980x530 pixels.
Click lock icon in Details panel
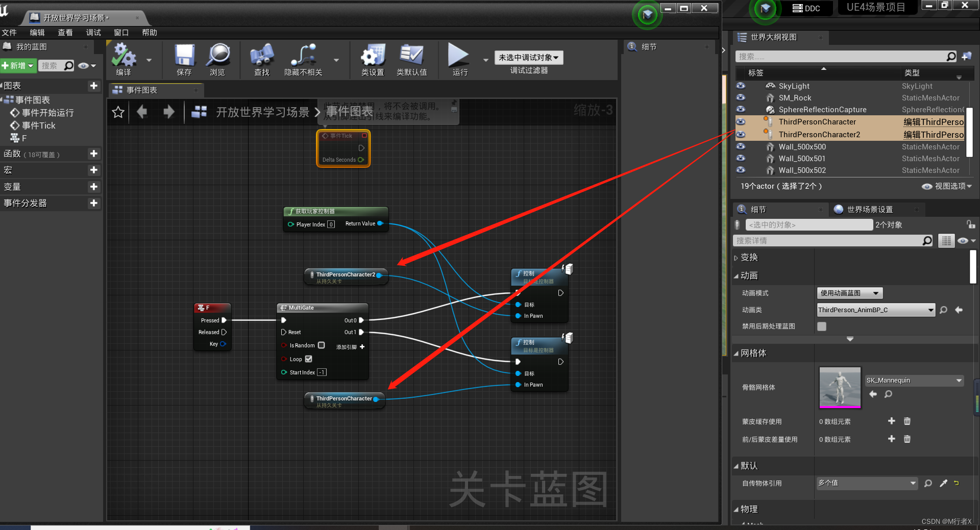pos(970,224)
